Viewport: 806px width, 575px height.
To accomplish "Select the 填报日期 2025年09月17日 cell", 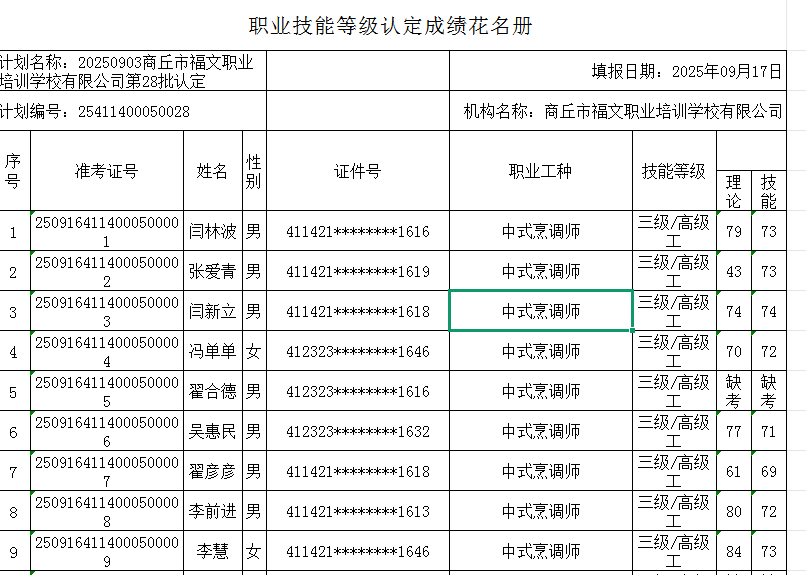I will coord(685,71).
